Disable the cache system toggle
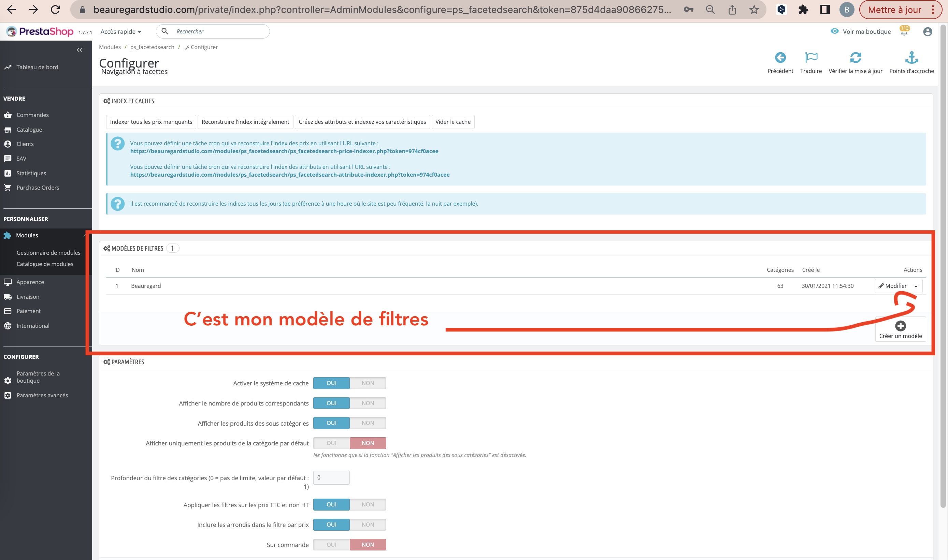The width and height of the screenshot is (948, 560). click(367, 383)
